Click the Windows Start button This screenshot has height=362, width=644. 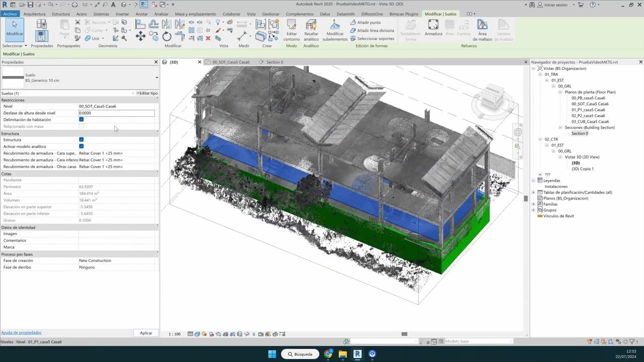click(272, 354)
